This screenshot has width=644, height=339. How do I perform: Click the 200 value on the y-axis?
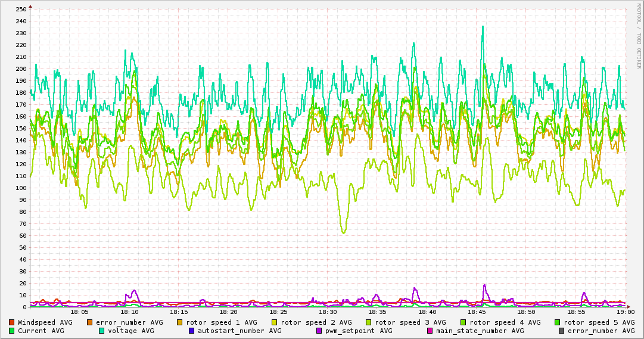[x=20, y=69]
